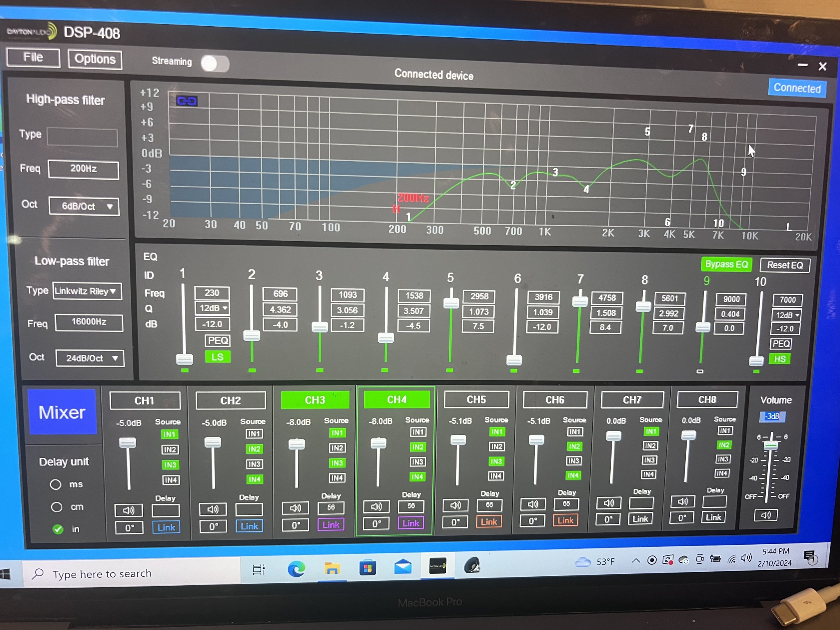Mute the CH4 speaker icon

pos(376,506)
